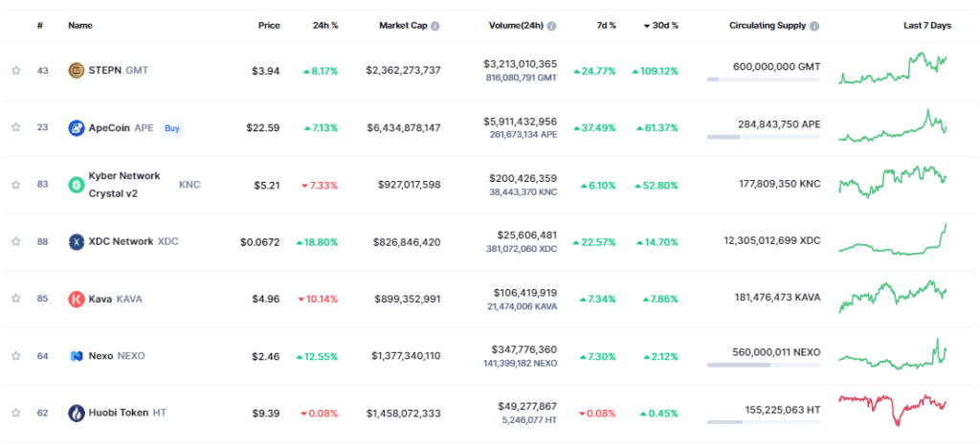Open the STEPN last 7 days chart
Screen dimensions: 980x447
[894, 70]
